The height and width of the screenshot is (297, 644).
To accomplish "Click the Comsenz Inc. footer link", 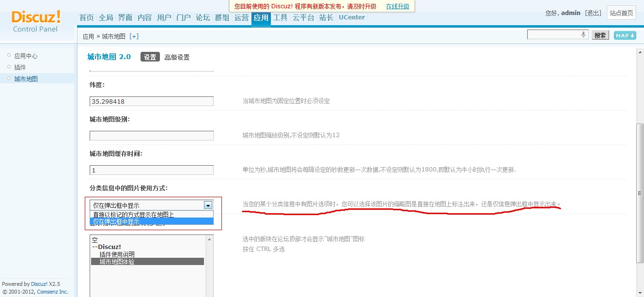I will point(53,292).
